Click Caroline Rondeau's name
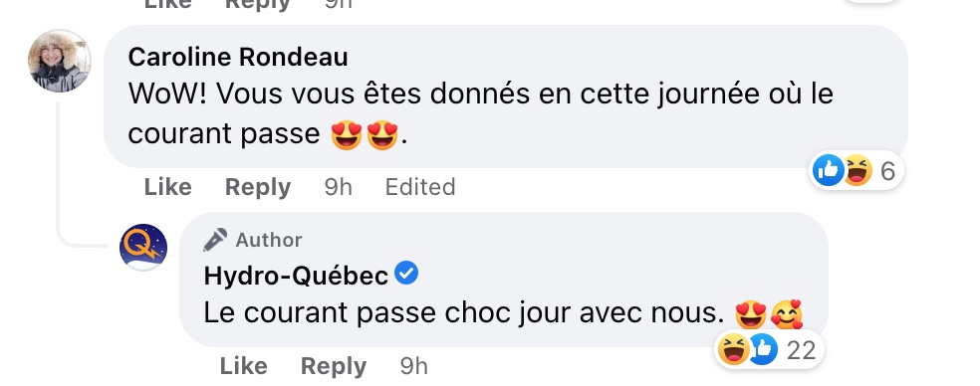Image resolution: width=980 pixels, height=386 pixels. pyautogui.click(x=238, y=58)
